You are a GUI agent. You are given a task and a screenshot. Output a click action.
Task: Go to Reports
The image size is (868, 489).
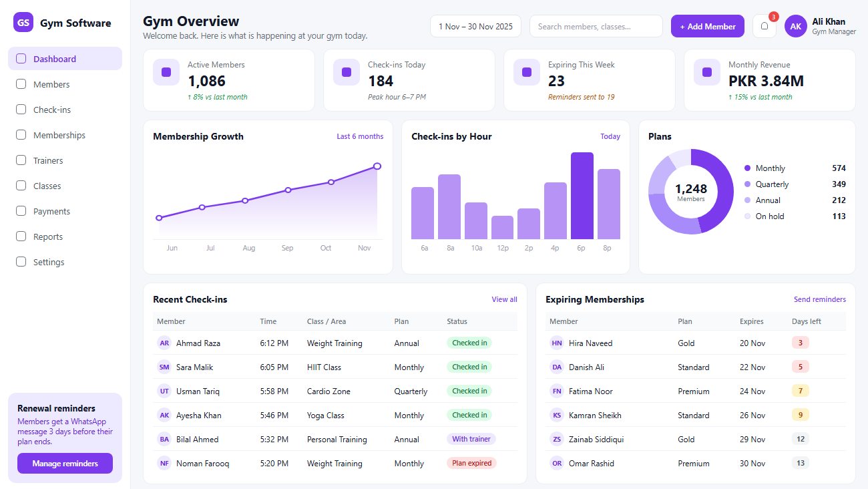click(65, 236)
